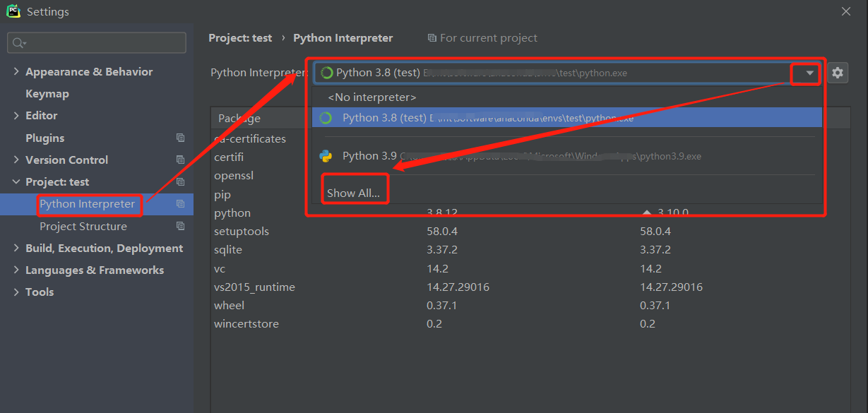Click the PyCharm logo in title bar
868x413 pixels.
point(13,11)
